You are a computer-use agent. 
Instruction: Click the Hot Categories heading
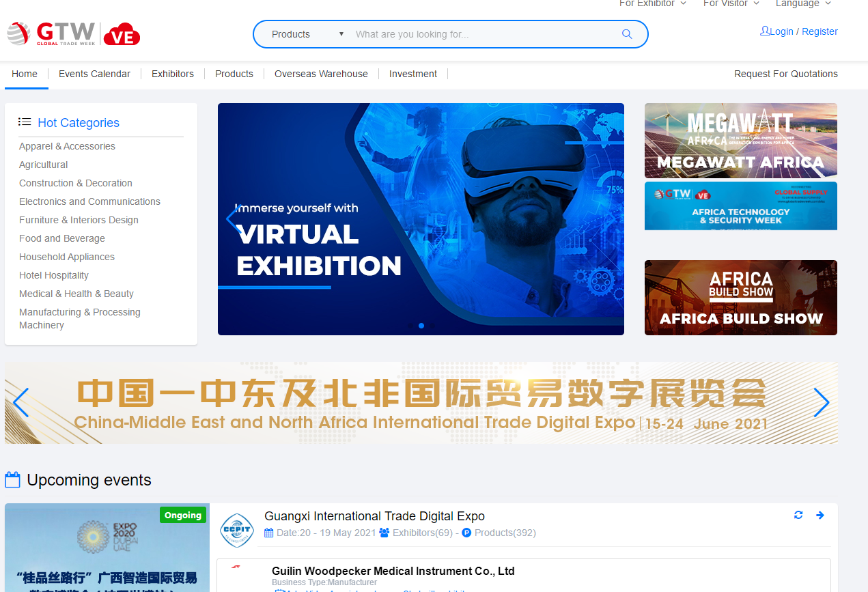point(79,123)
